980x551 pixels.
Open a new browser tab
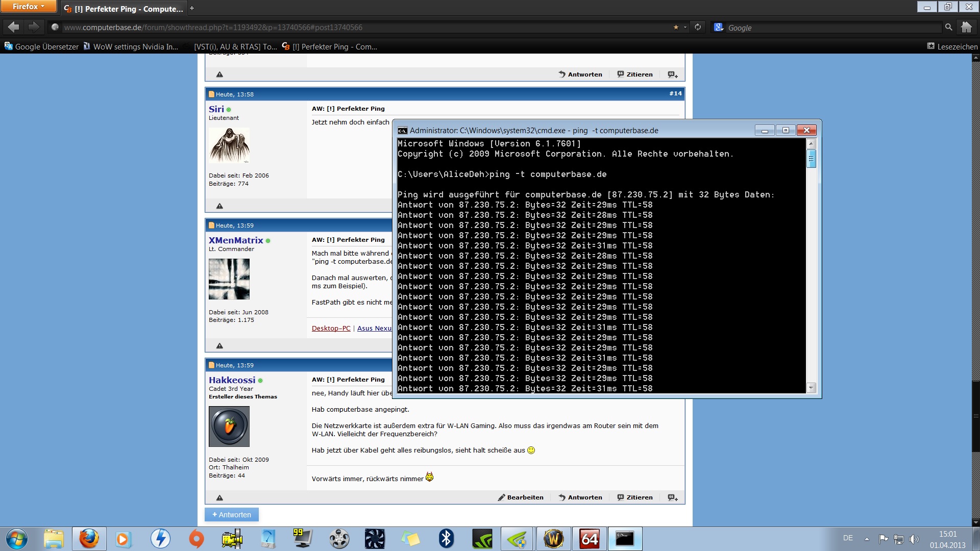[192, 8]
